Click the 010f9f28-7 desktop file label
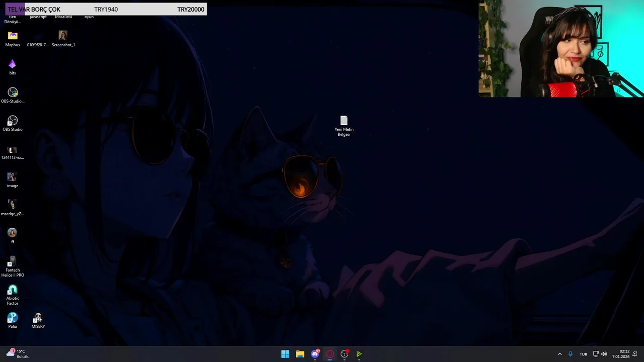644x362 pixels. click(x=38, y=45)
